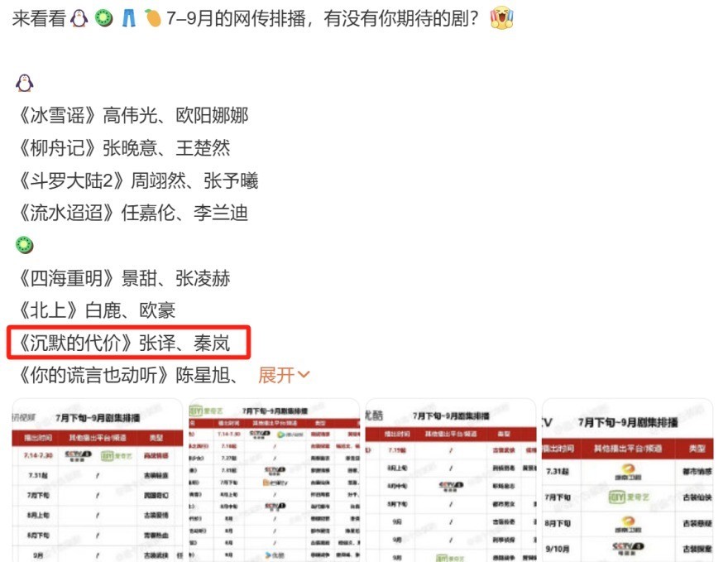The width and height of the screenshot is (728, 562).
Task: Click the headline text 7–9月的网传排播
Action: [x=237, y=18]
